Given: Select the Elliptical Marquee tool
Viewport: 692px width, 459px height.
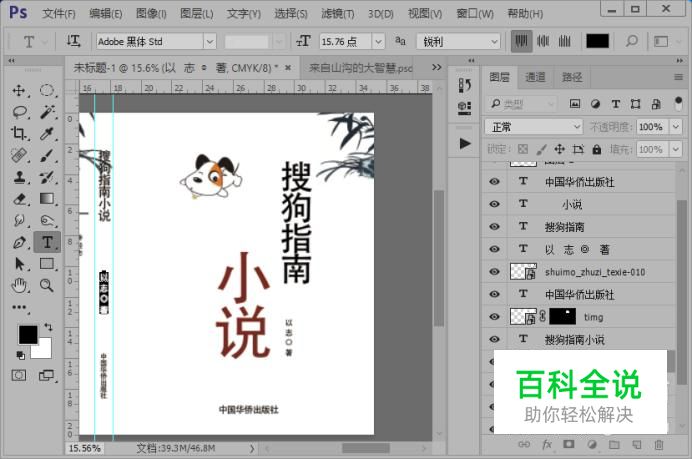Looking at the screenshot, I should pyautogui.click(x=47, y=91).
